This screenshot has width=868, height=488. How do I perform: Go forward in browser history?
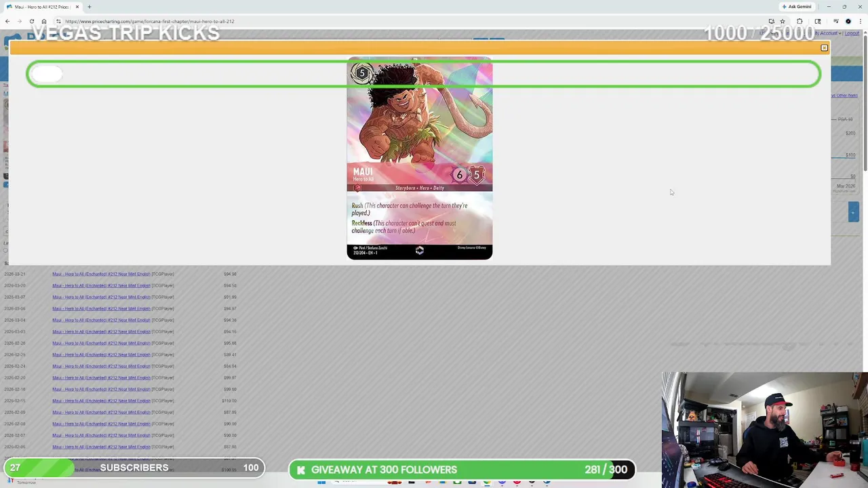coord(20,21)
